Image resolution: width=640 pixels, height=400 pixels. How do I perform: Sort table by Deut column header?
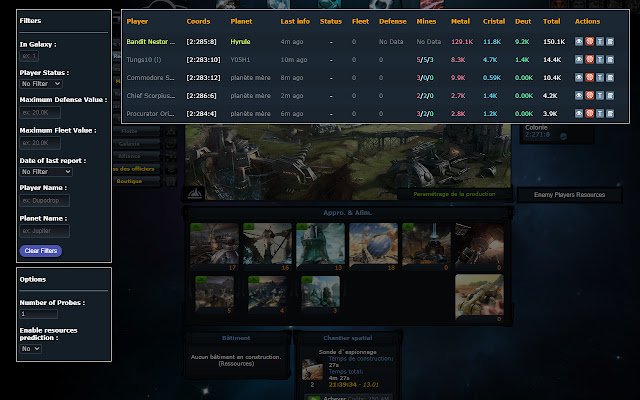coord(523,21)
